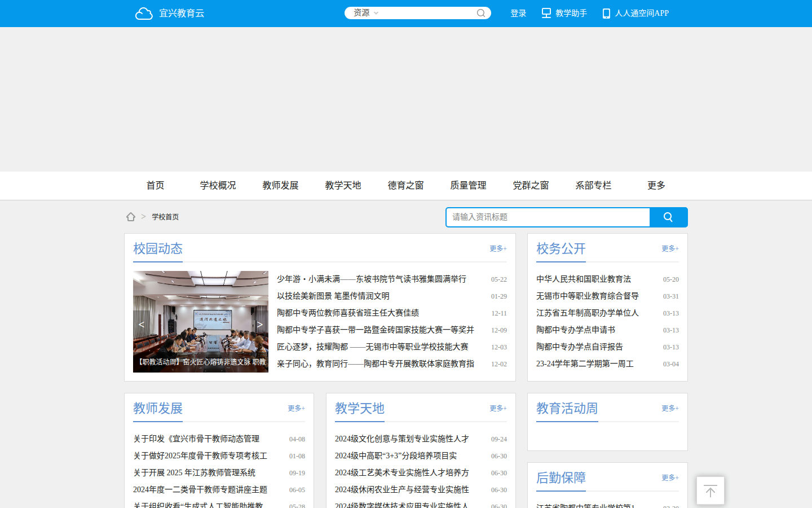Open 2024级工艺美术专业实施性人才培养方
This screenshot has width=812, height=508.
pos(402,473)
